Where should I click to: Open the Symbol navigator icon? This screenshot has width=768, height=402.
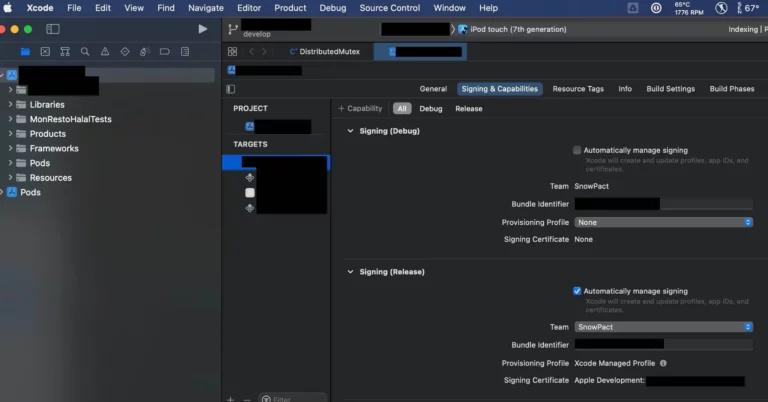click(65, 51)
